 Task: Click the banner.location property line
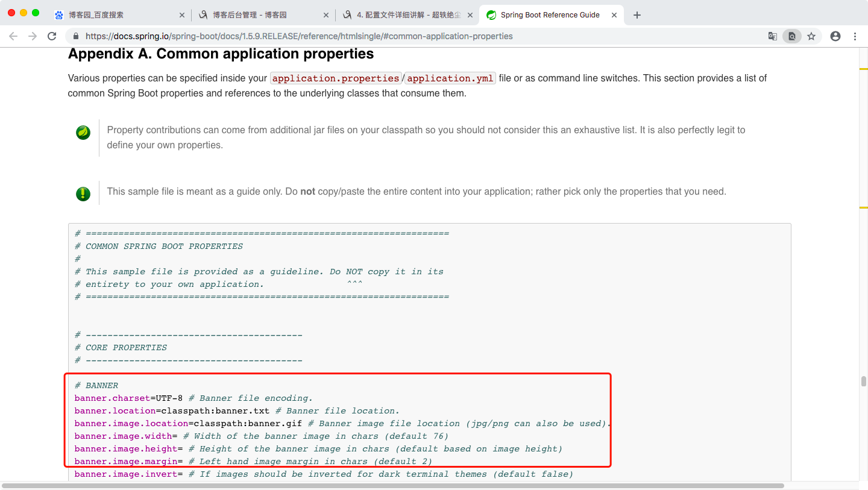click(237, 410)
